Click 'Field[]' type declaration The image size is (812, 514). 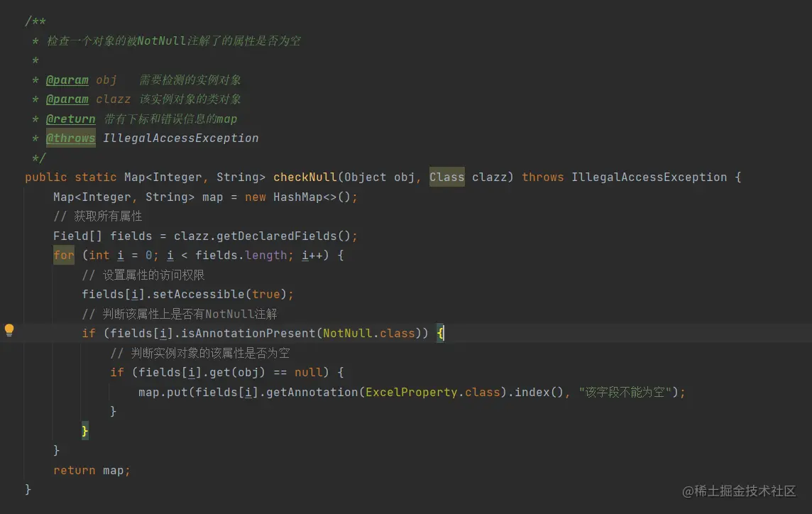(77, 236)
